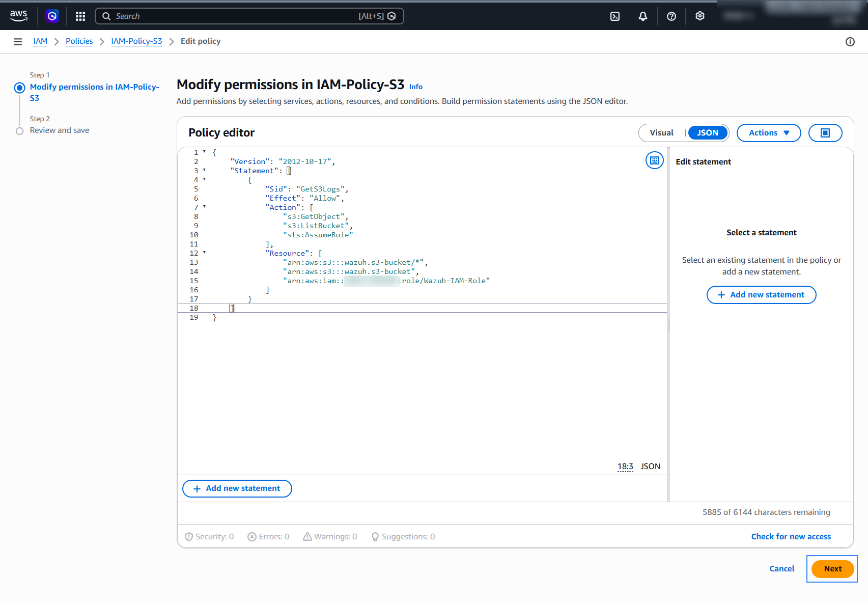868x604 pixels.
Task: Collapse the fold arrow on line 1
Action: (205, 152)
